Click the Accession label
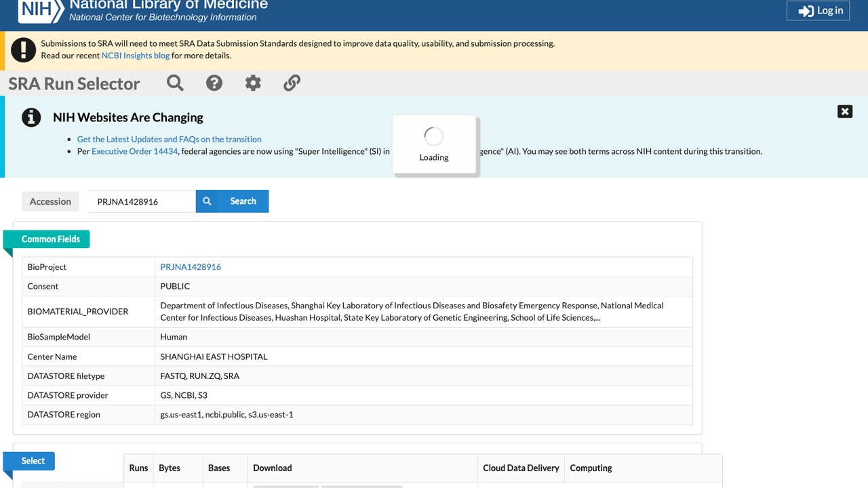The height and width of the screenshot is (488, 868). pyautogui.click(x=50, y=201)
